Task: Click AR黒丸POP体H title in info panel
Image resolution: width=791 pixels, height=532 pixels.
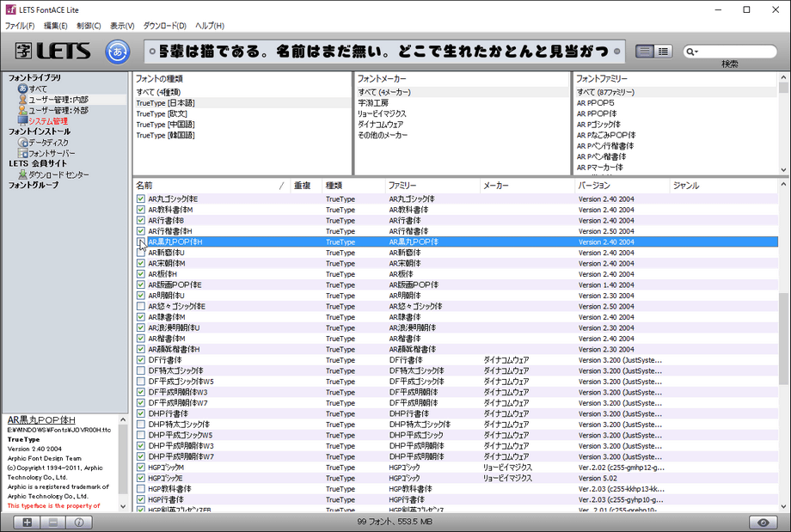Action: point(41,420)
